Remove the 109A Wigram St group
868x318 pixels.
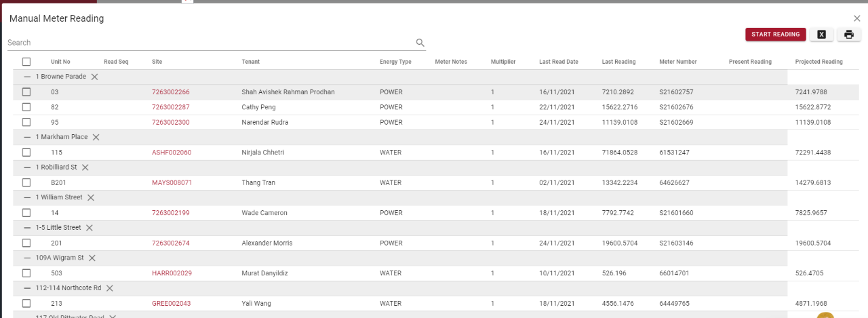coord(92,258)
